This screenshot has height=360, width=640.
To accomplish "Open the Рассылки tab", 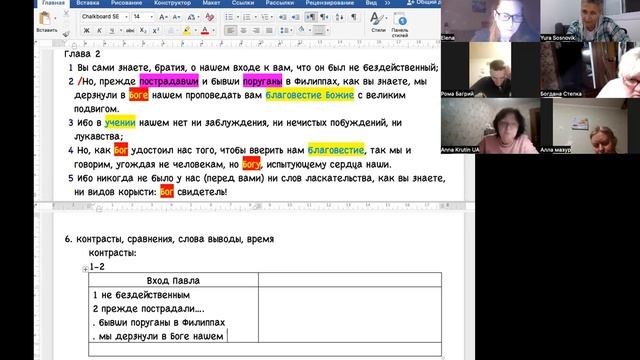I will pos(280,3).
